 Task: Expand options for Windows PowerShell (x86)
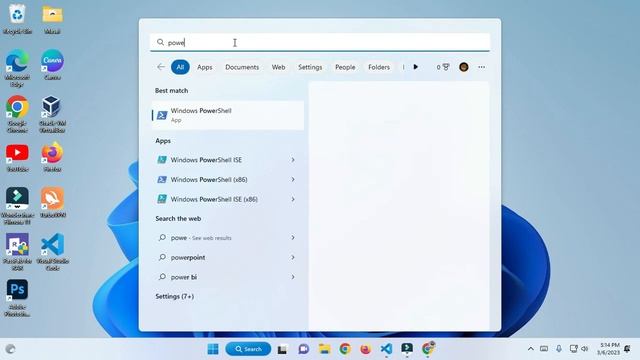293,180
